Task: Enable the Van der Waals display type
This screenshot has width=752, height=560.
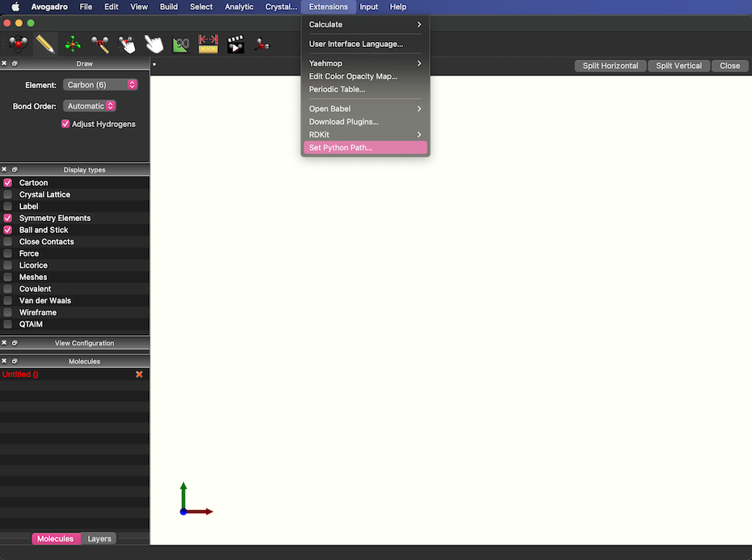Action: click(x=8, y=300)
